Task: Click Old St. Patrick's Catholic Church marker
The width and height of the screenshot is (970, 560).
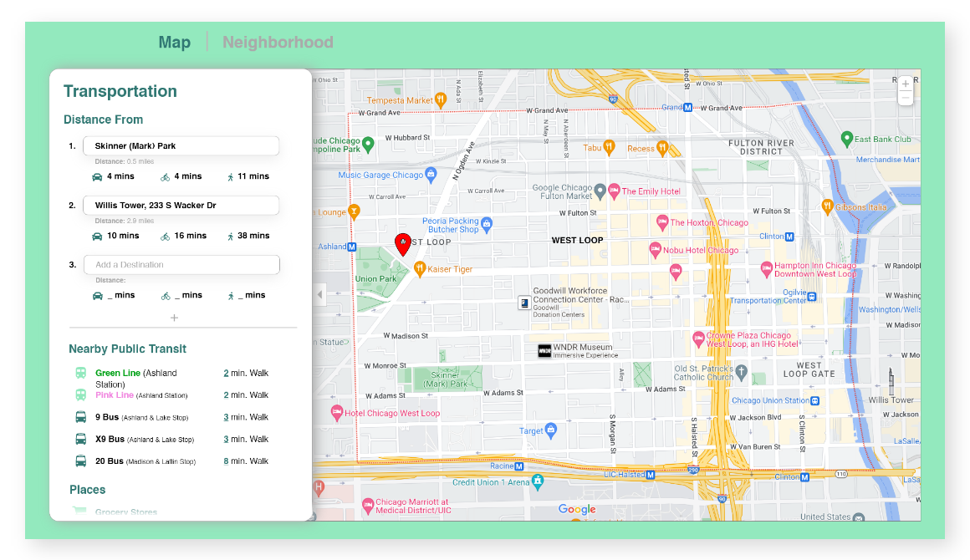Action: point(741,371)
